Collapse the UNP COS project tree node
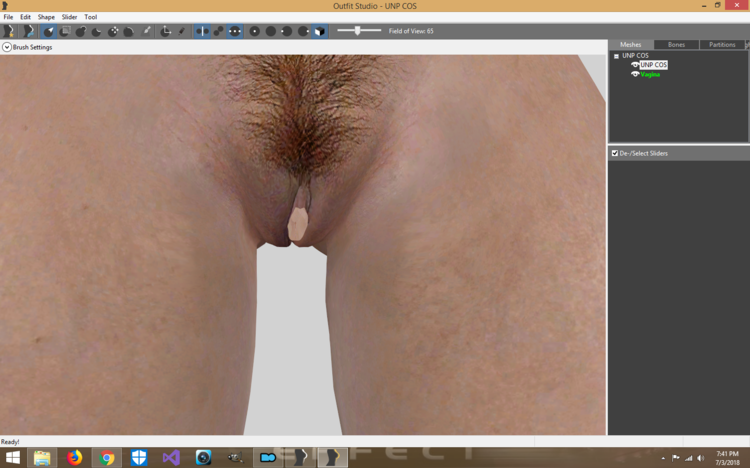Viewport: 750px width, 468px height. pyautogui.click(x=616, y=56)
